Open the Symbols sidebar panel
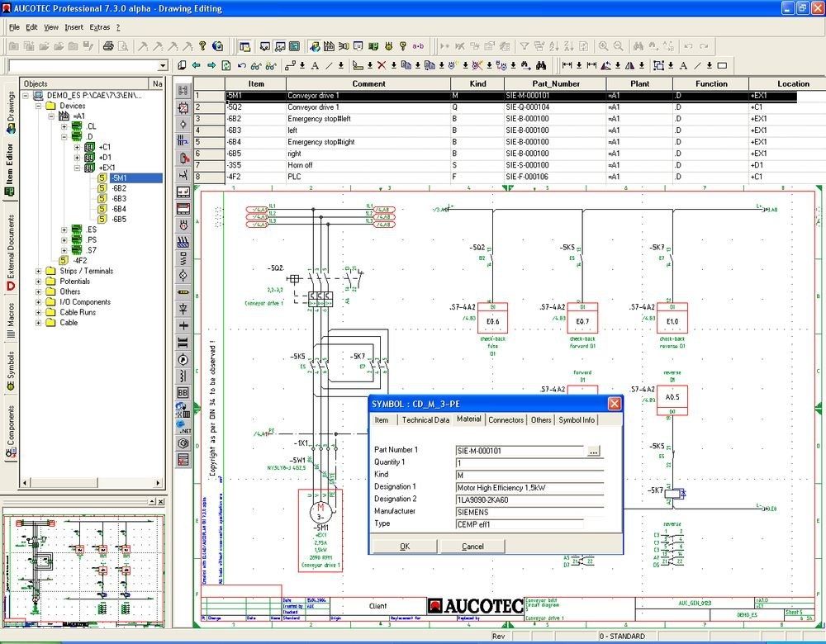This screenshot has width=826, height=644. tap(10, 368)
